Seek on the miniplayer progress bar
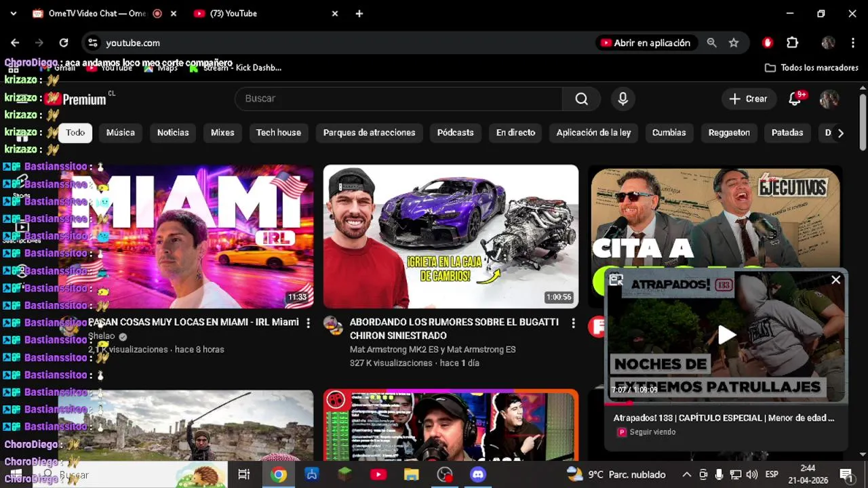The height and width of the screenshot is (488, 868). click(726, 403)
